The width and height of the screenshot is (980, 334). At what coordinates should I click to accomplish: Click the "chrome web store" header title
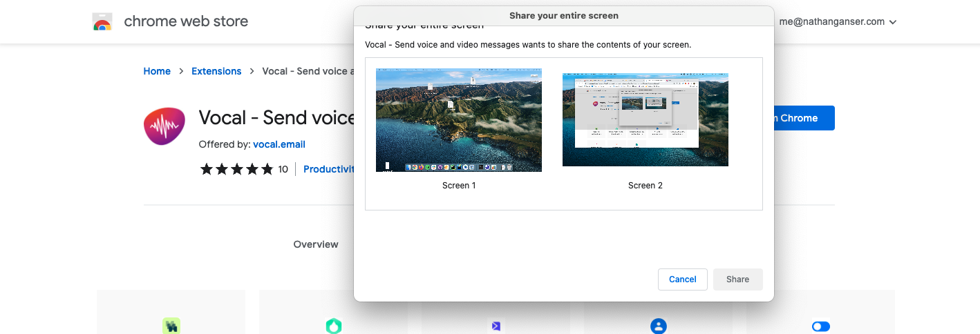coord(186,21)
